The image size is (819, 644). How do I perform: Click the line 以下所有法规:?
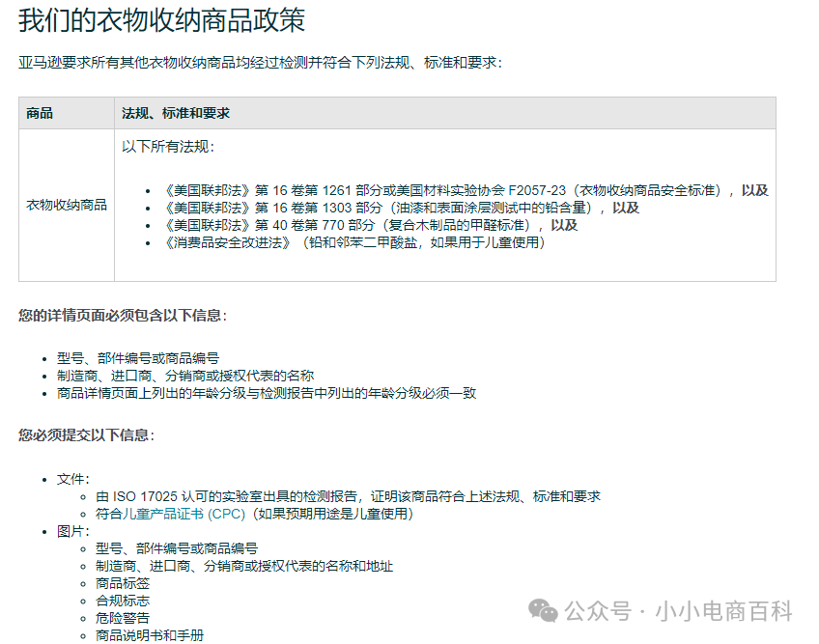(x=168, y=147)
